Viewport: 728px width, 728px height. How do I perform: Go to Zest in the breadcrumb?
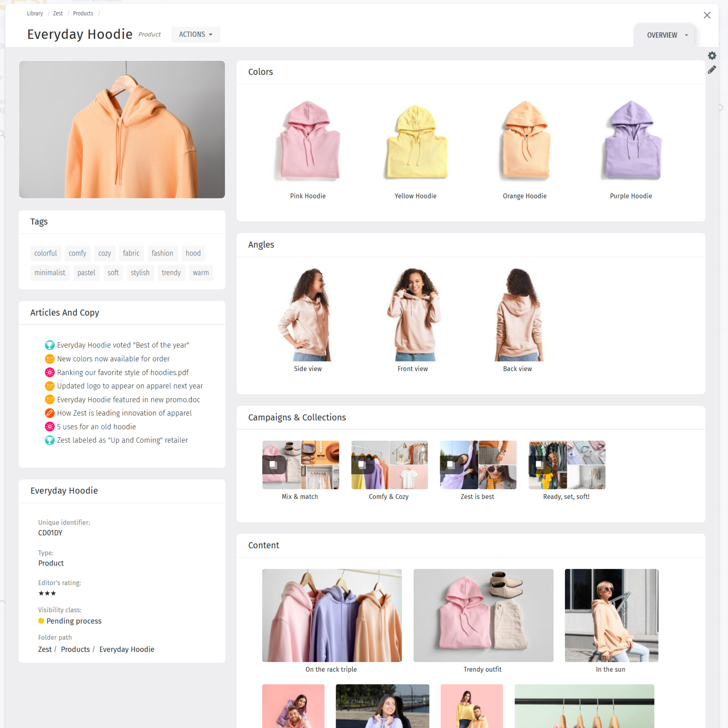[58, 13]
